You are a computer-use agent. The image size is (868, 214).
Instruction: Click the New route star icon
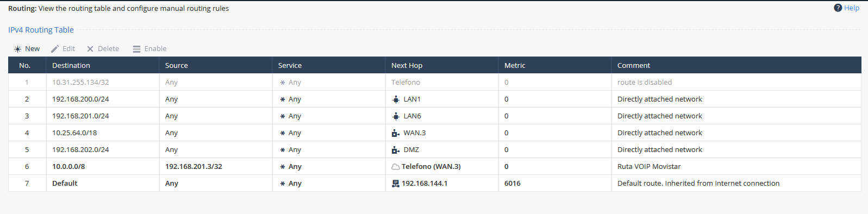pyautogui.click(x=18, y=49)
